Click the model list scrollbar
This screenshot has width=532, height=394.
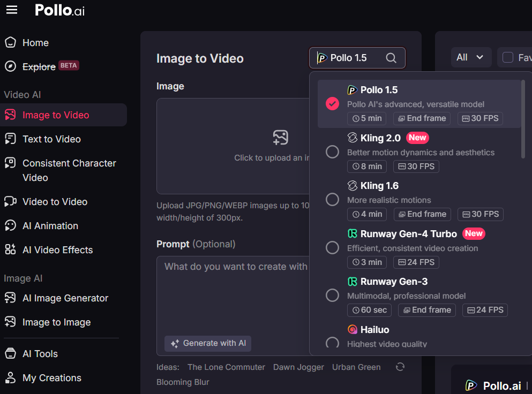523,119
